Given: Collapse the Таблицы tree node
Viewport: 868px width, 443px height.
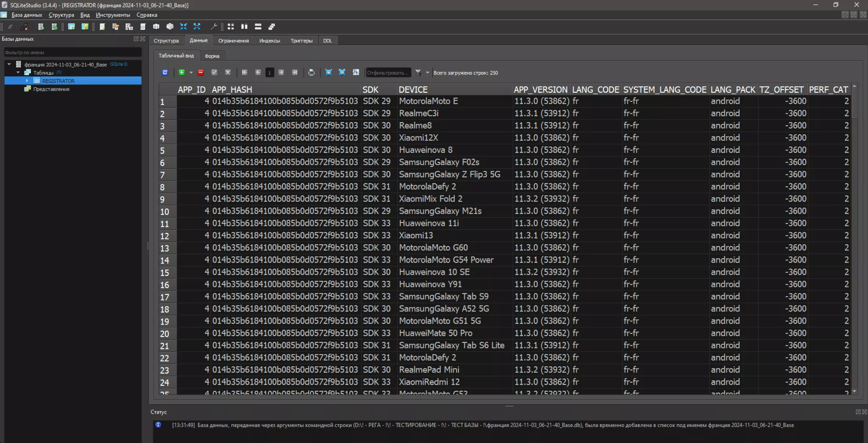Looking at the screenshot, I should click(x=18, y=72).
